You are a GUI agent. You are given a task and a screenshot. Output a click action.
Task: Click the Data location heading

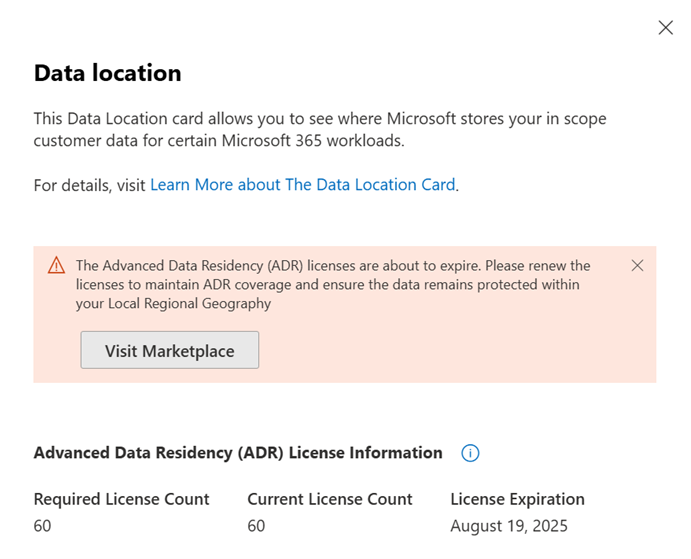(108, 73)
